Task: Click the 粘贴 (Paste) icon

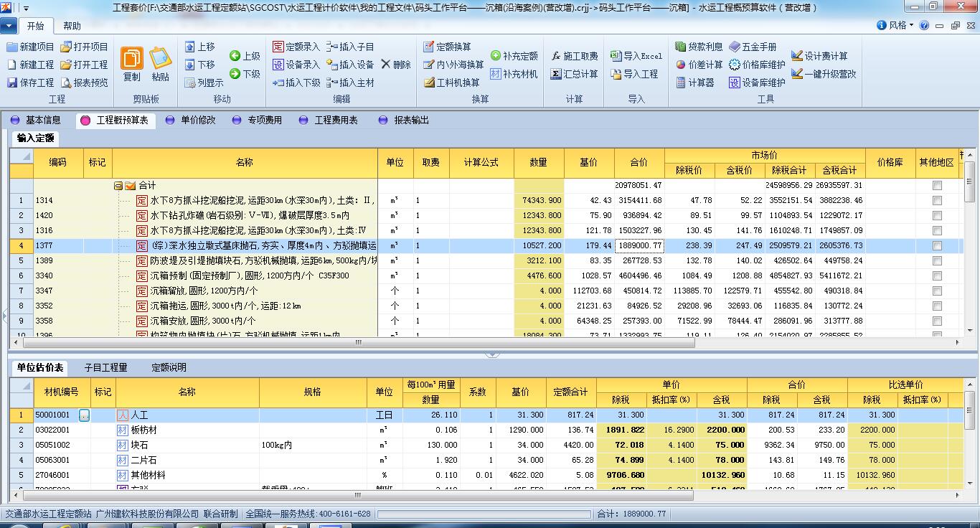Action: pos(161,60)
